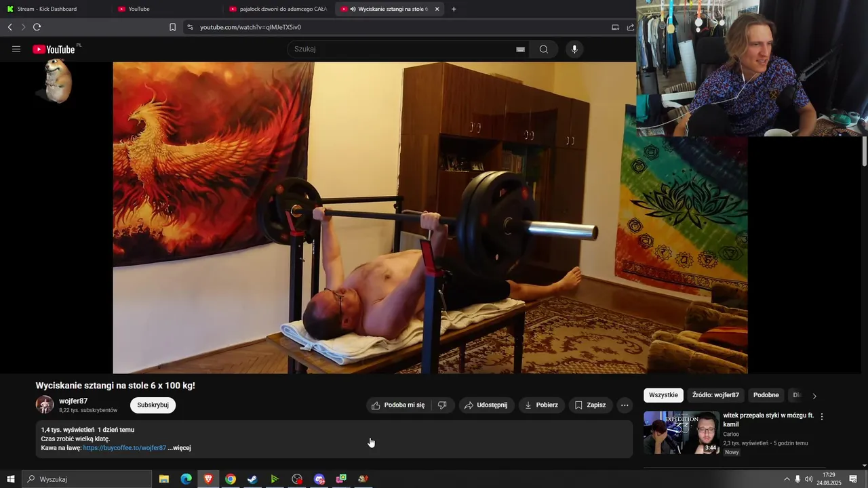Open the wojfer87 channel name link
868x488 pixels.
pyautogui.click(x=73, y=401)
